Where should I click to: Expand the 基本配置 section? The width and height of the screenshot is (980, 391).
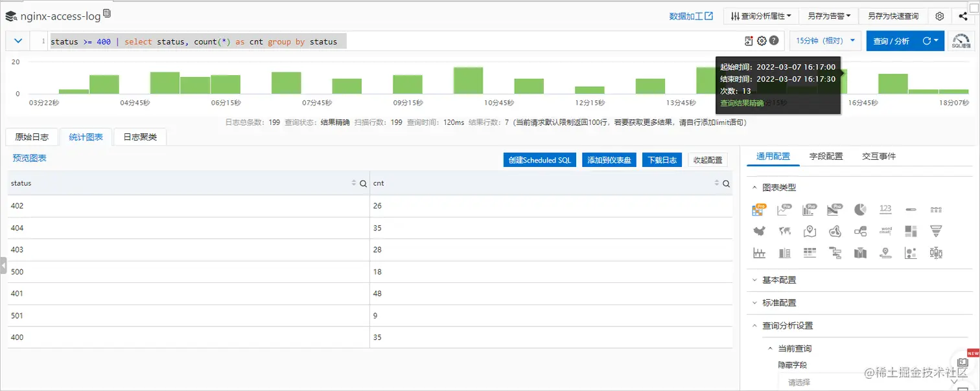tap(754, 280)
